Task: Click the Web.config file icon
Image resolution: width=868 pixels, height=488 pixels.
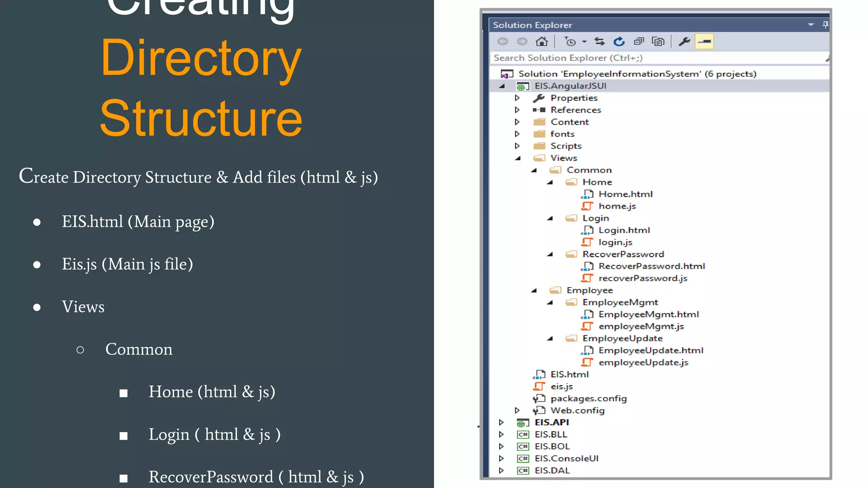Action: pyautogui.click(x=539, y=410)
